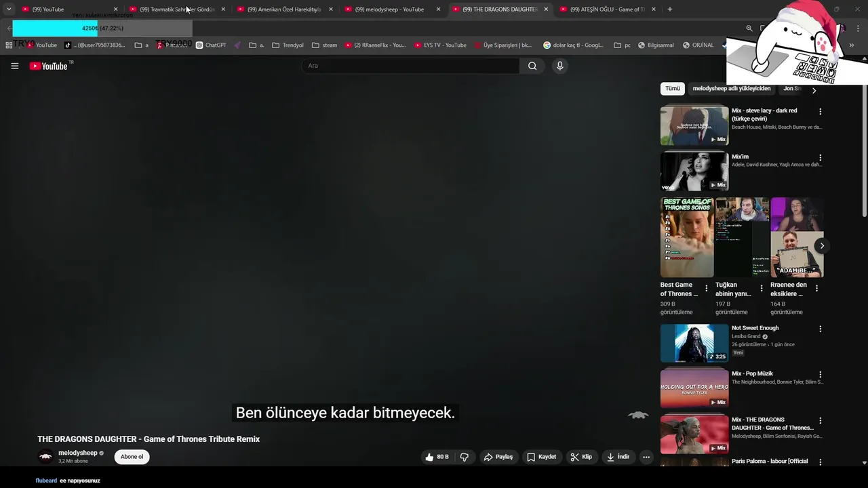Open the Mix - THE DRAGONS DAUGHTER thumbnail
This screenshot has width=868, height=488.
(x=694, y=434)
